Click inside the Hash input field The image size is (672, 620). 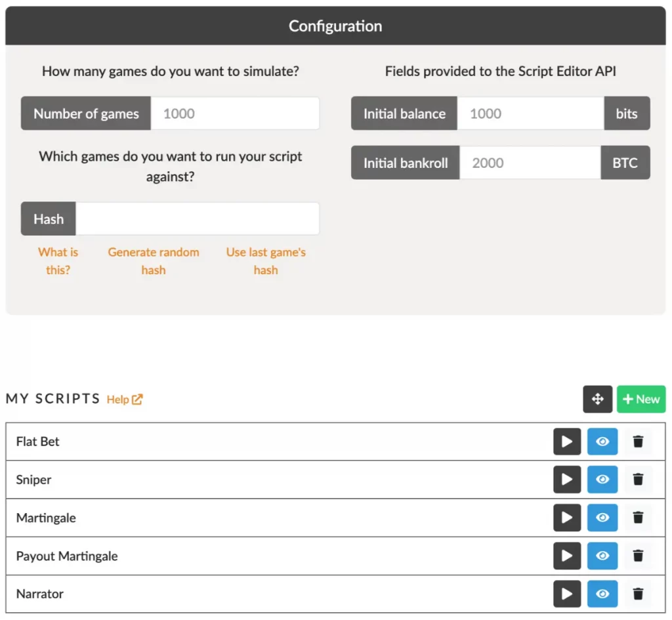[197, 219]
